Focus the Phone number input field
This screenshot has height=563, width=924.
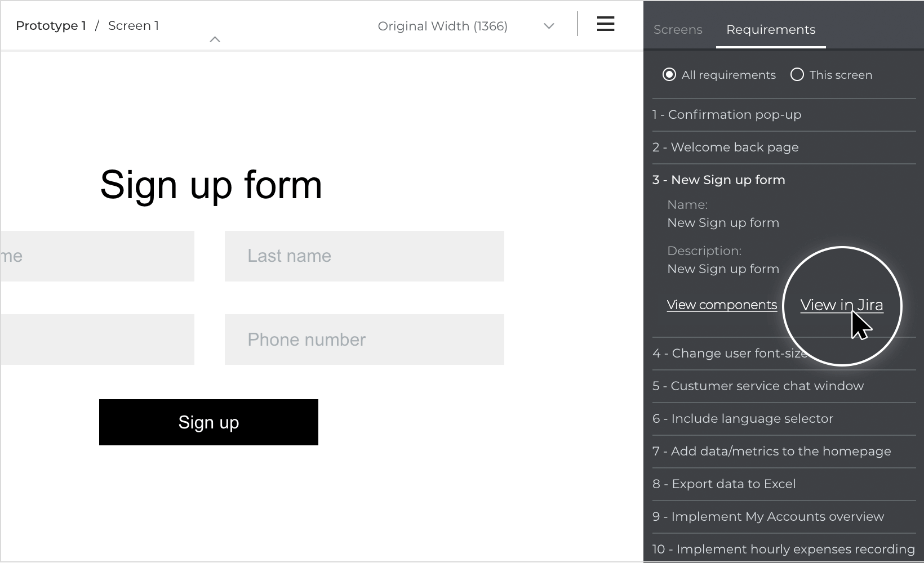pyautogui.click(x=365, y=339)
